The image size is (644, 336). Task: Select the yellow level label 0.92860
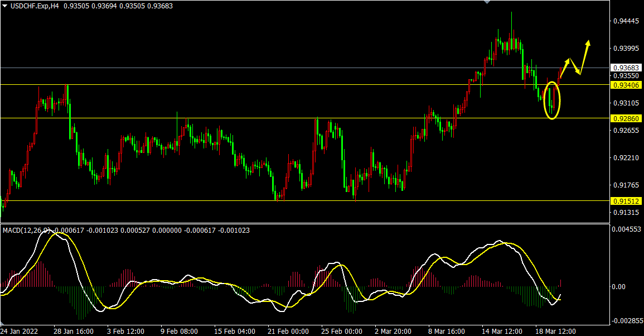pos(626,118)
